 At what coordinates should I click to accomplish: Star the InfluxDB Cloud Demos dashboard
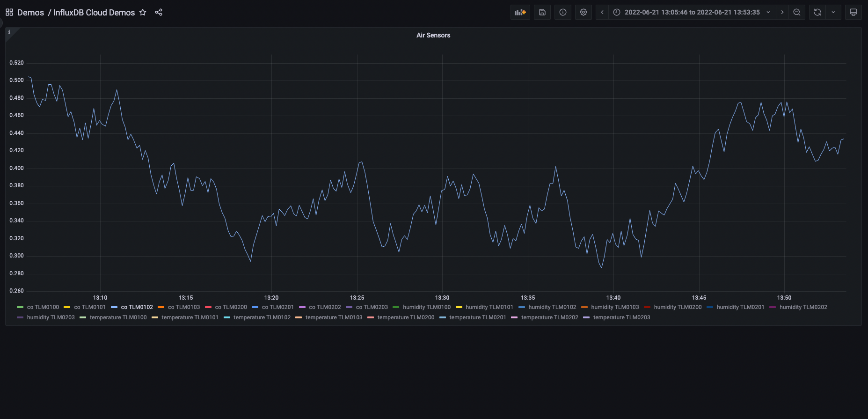143,13
